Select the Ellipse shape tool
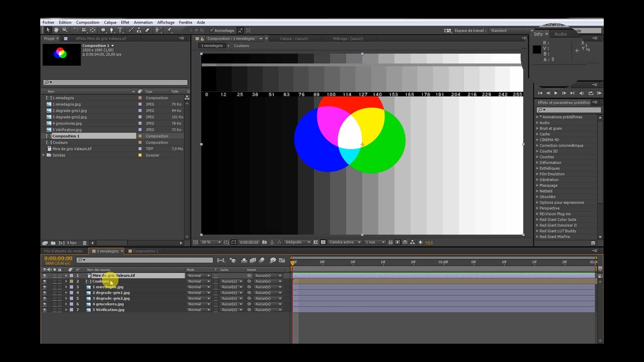Image resolution: width=644 pixels, height=362 pixels. coord(103,30)
